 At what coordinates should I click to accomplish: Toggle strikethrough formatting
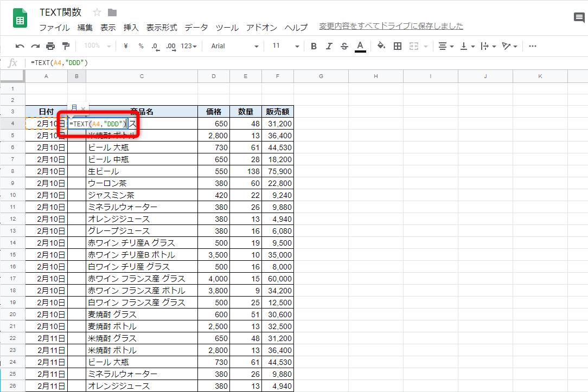[344, 46]
